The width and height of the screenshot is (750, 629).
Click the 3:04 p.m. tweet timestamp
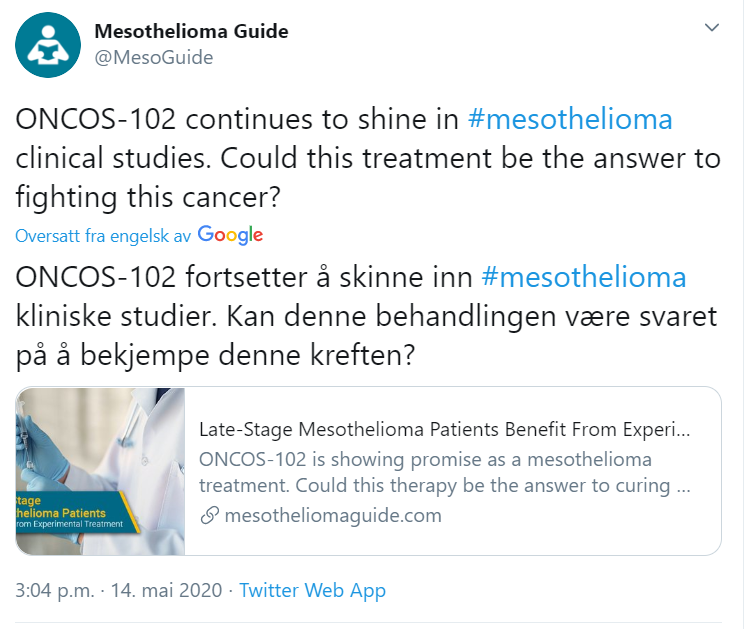click(55, 590)
